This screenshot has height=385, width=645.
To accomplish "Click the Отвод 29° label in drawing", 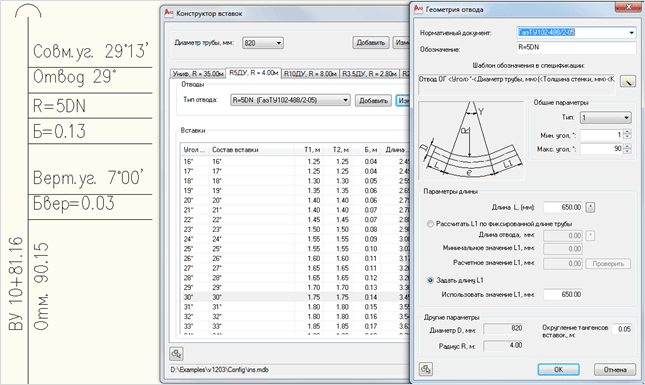I will click(74, 77).
